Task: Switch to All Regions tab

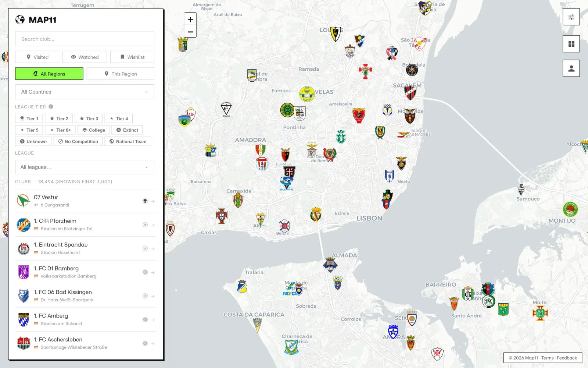Action: (49, 74)
